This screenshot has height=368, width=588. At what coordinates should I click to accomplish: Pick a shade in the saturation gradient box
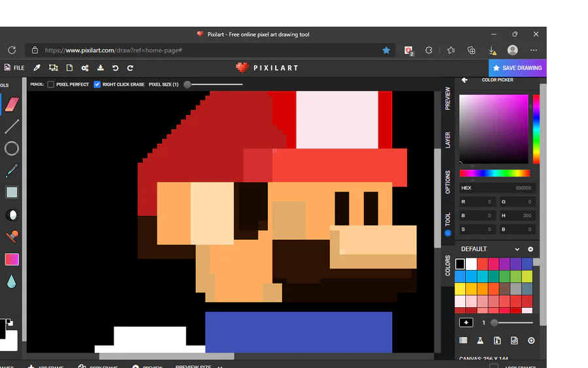493,129
